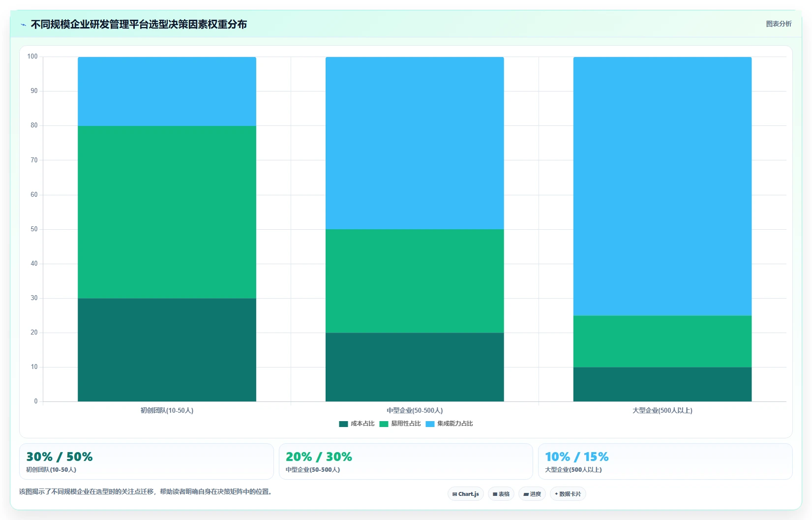Image resolution: width=812 pixels, height=520 pixels.
Task: Click the 成本占比 bar segment for 初创团队
Action: coord(167,350)
